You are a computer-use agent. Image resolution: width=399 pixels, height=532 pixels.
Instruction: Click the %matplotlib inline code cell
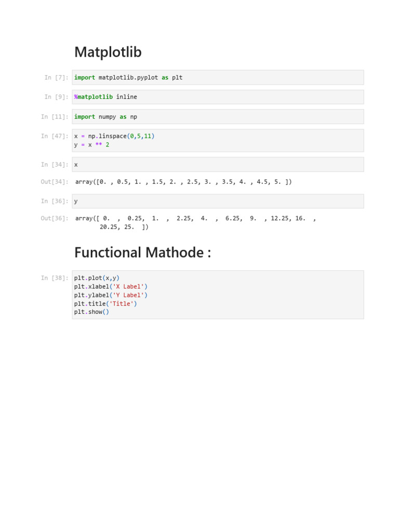point(218,97)
